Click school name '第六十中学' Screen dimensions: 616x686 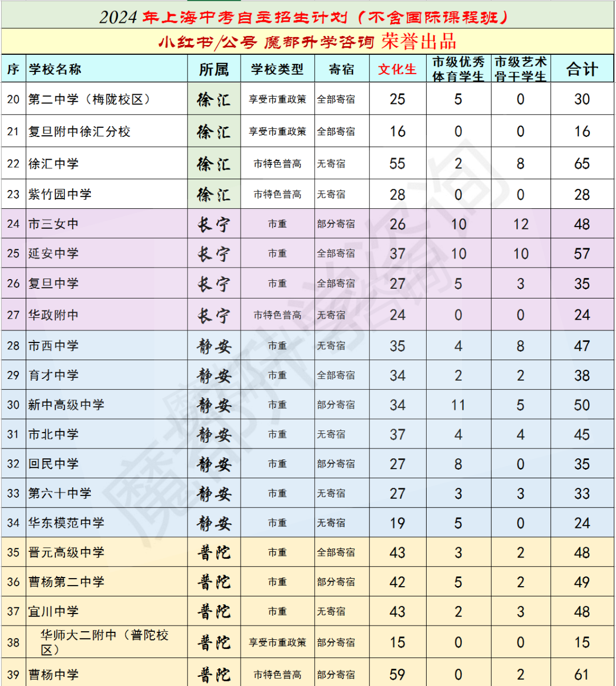click(x=60, y=494)
